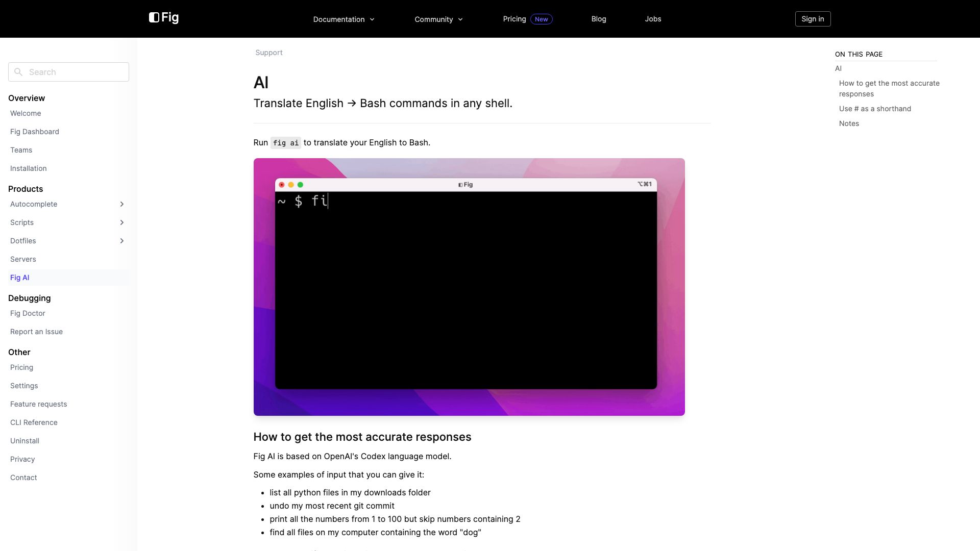Image resolution: width=980 pixels, height=551 pixels.
Task: Open the Settings doc page
Action: 24,386
